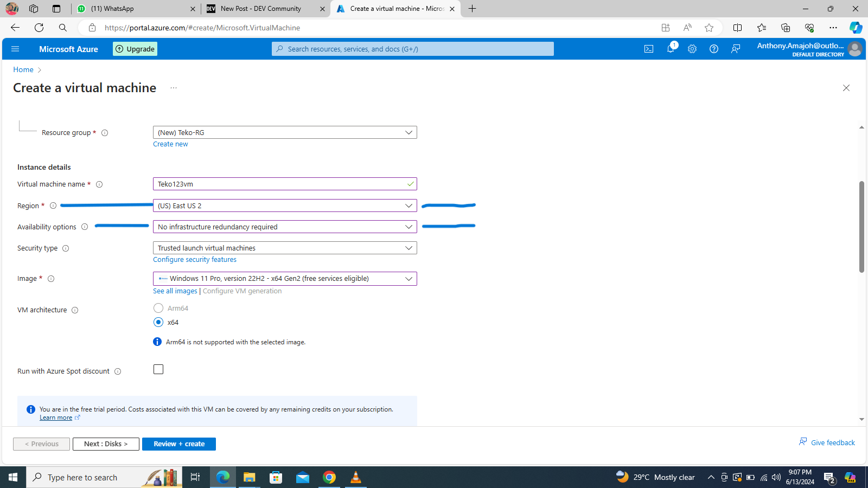Click the page vertical scrollbar thumb
The height and width of the screenshot is (488, 868).
pyautogui.click(x=861, y=227)
